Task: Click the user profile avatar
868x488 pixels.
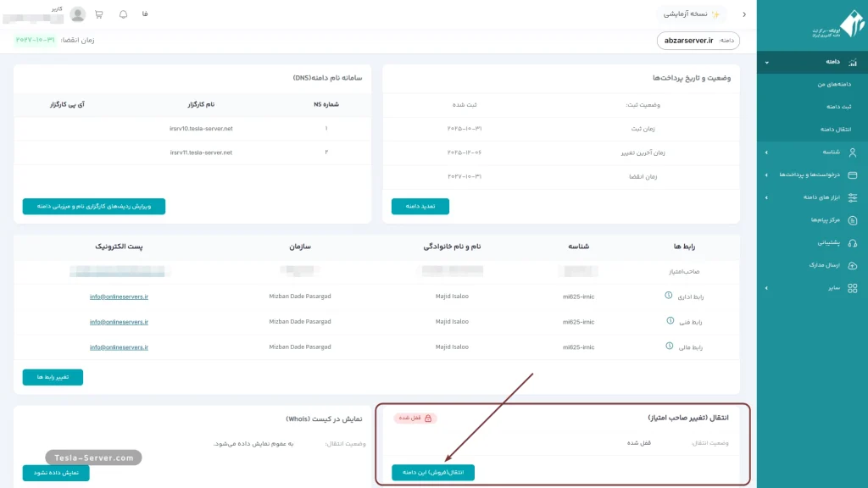Action: [x=78, y=14]
